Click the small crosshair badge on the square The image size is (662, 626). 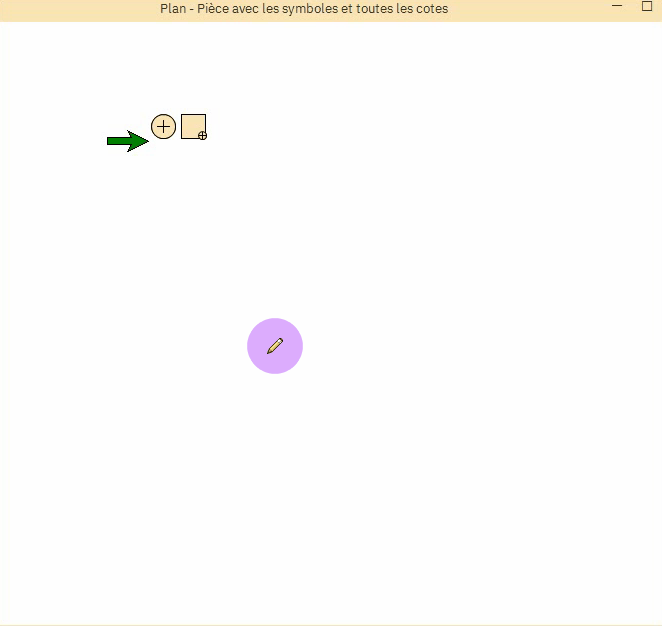click(x=202, y=135)
